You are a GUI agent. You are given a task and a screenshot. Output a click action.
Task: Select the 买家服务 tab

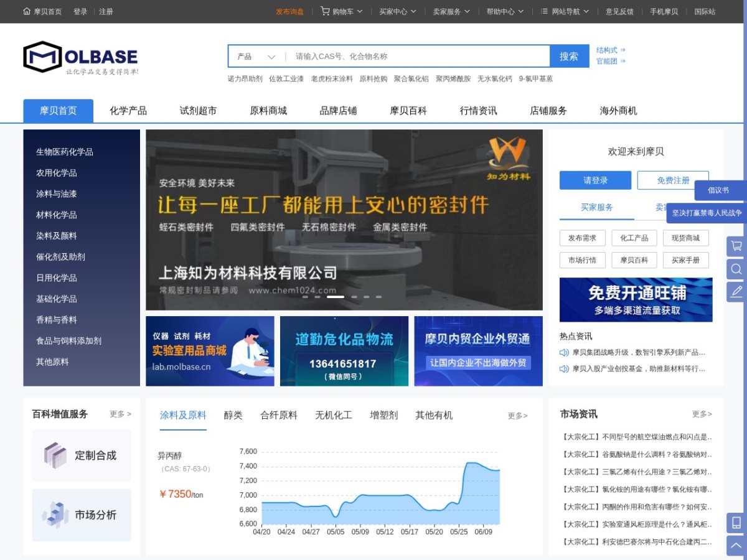point(597,207)
